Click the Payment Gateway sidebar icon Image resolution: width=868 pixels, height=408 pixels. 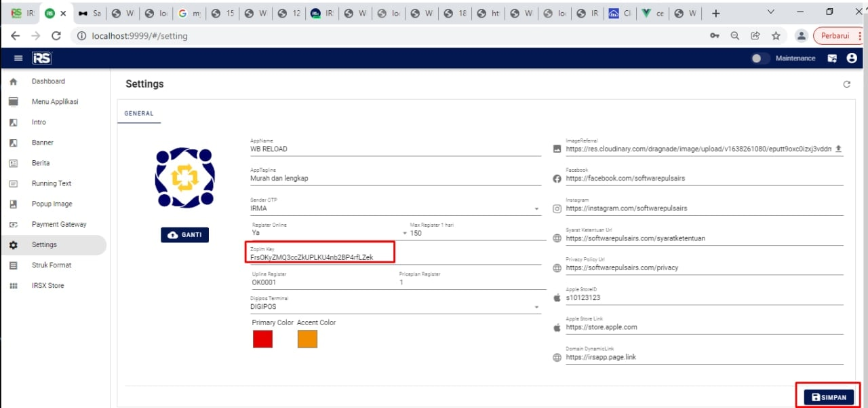pyautogui.click(x=13, y=225)
